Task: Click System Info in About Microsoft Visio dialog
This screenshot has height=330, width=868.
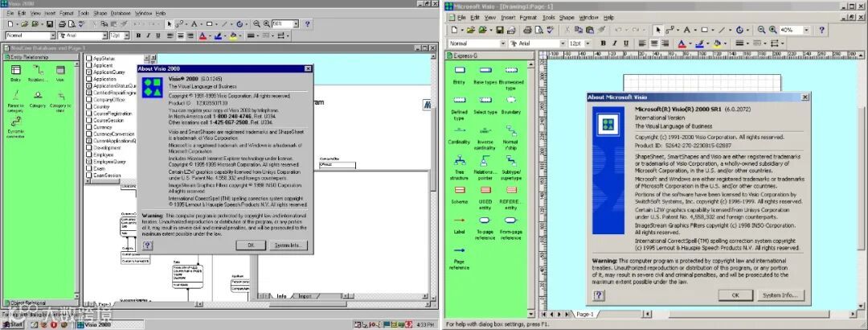Action: point(780,295)
